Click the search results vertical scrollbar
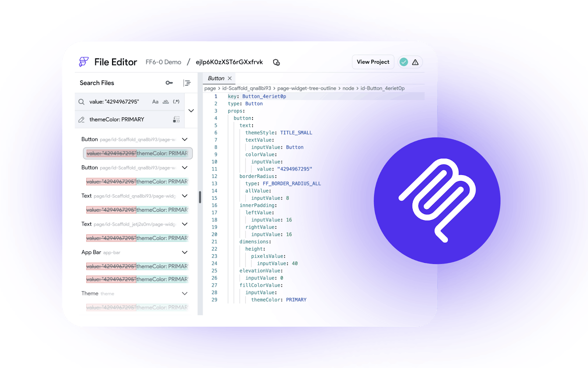 tap(200, 197)
